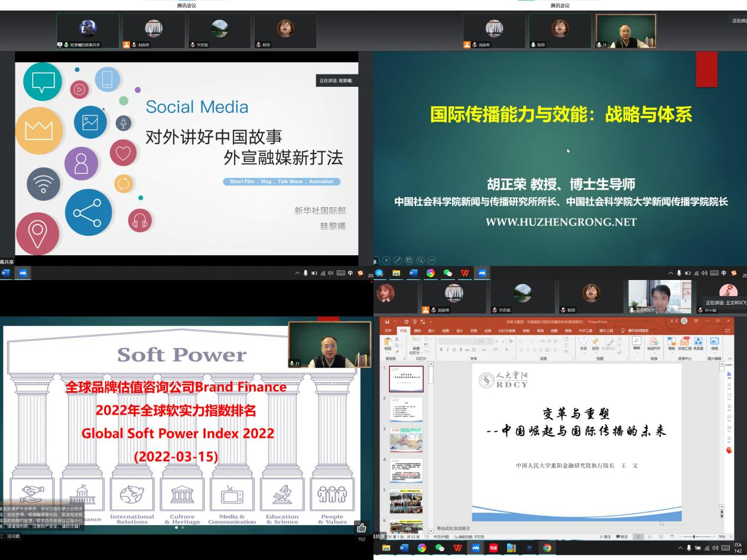This screenshot has width=747, height=560.
Task: Click the 修图 image editing icon
Action: click(x=714, y=342)
